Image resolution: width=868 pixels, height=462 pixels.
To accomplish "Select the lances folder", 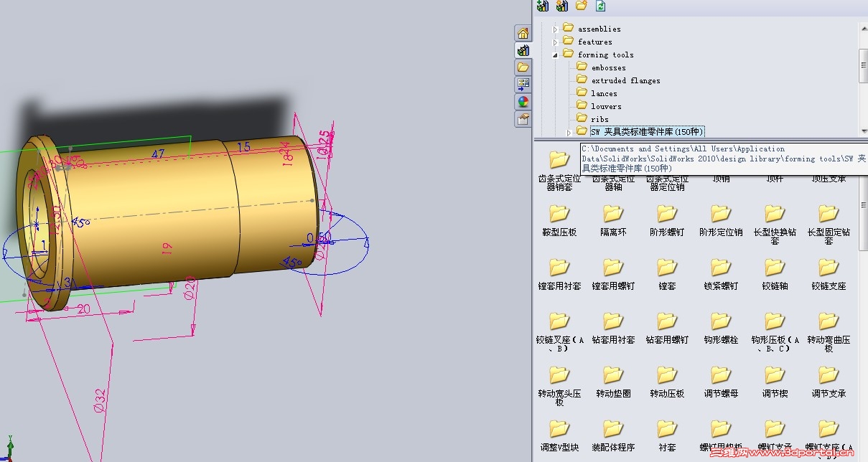I will [x=597, y=93].
